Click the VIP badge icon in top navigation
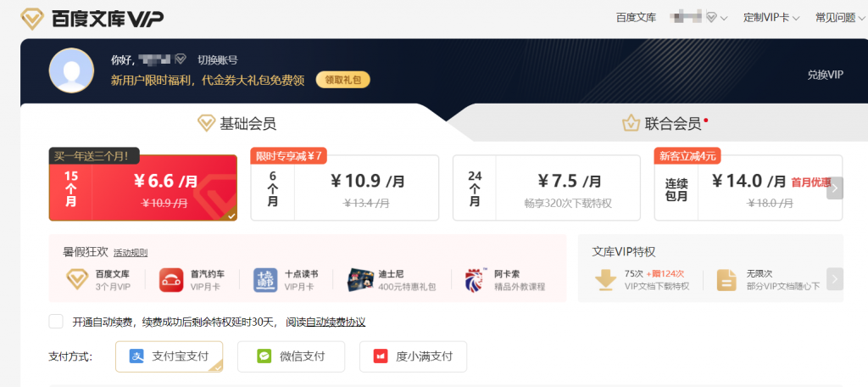The image size is (868, 387). click(x=712, y=18)
